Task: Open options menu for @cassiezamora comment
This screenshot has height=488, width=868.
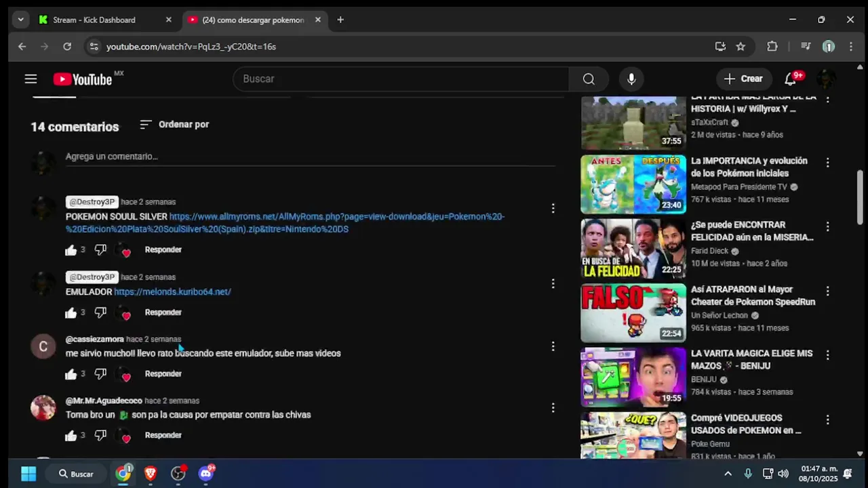Action: (553, 346)
